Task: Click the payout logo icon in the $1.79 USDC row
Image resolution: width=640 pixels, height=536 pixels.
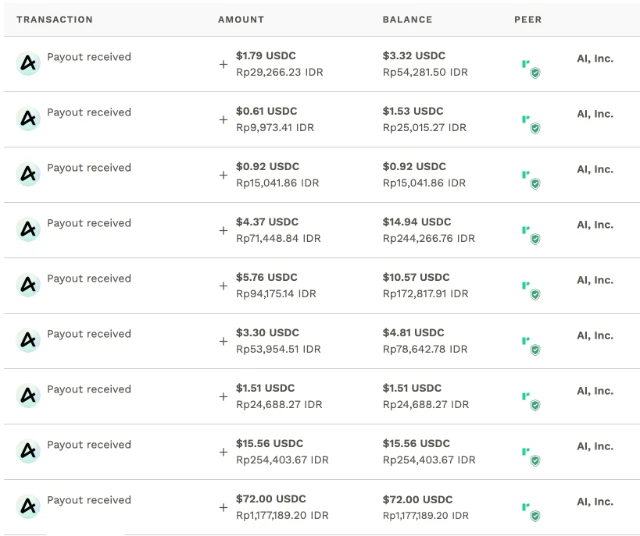Action: click(28, 64)
